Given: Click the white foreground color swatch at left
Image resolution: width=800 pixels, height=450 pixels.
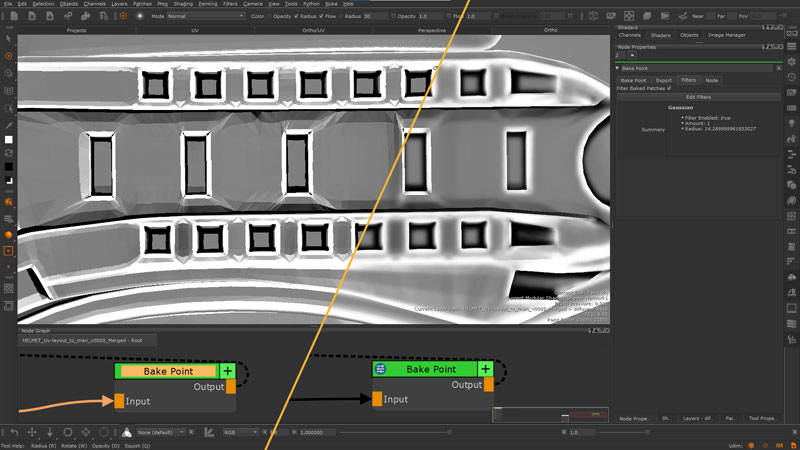Looking at the screenshot, I should (x=9, y=139).
